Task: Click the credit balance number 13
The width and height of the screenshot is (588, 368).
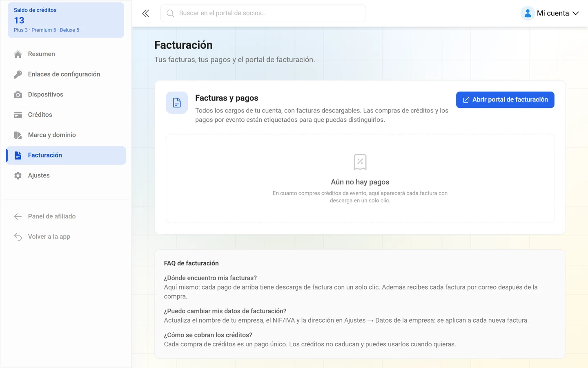Action: pyautogui.click(x=19, y=20)
